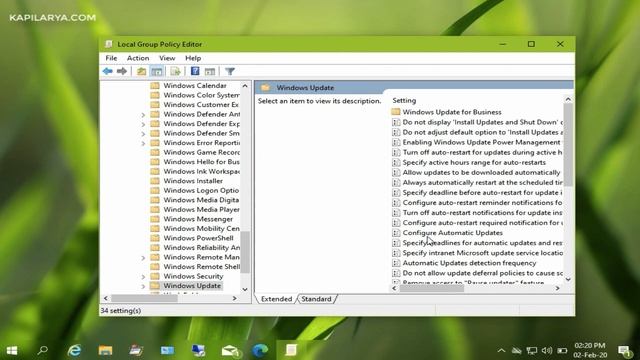The height and width of the screenshot is (360, 640).
Task: Click policy icon beside Automatic Updates detection frequency
Action: pos(396,263)
